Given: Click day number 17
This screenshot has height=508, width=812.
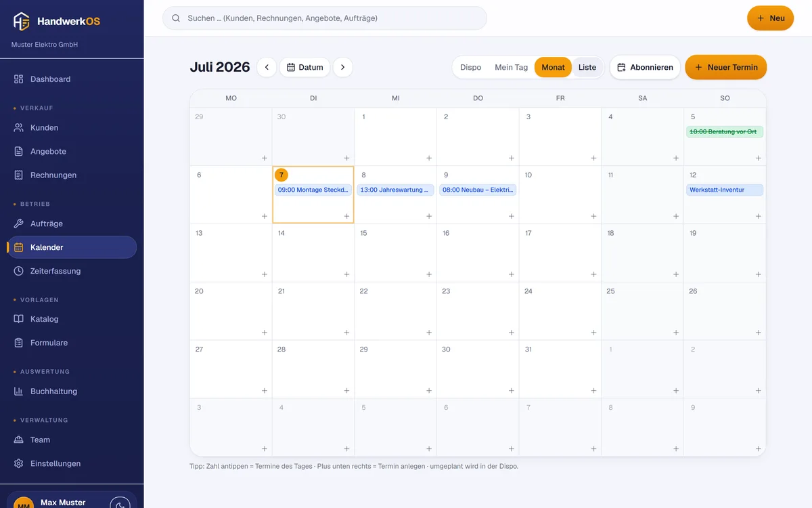Looking at the screenshot, I should [528, 233].
